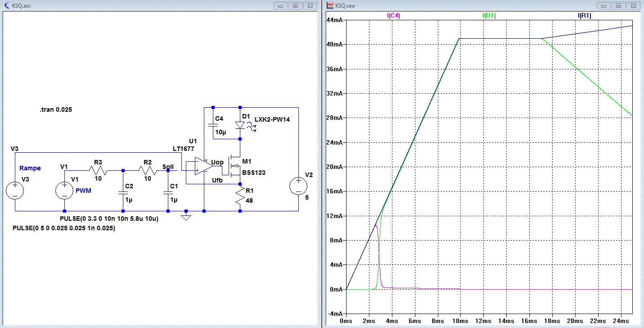Click the .tran 0.025 simulation directive
The width and height of the screenshot is (644, 328).
click(x=56, y=110)
